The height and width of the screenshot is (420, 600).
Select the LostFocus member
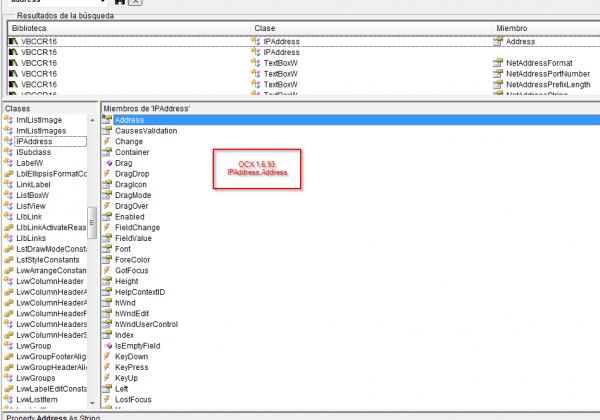pyautogui.click(x=133, y=399)
